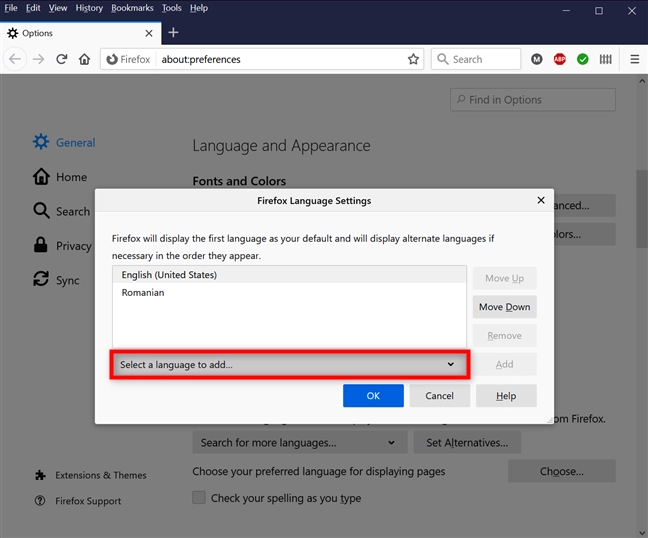Viewport: 648px width, 538px height.
Task: Click Search magnifier icon in sidebar
Action: tap(41, 211)
